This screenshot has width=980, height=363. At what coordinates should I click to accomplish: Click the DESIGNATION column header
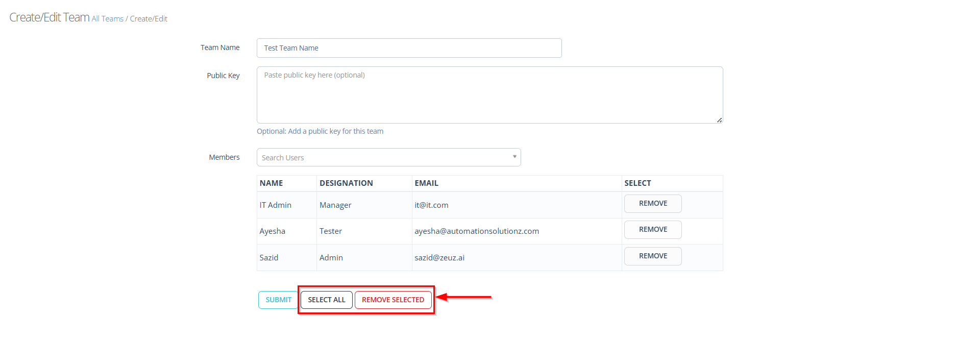pyautogui.click(x=346, y=183)
